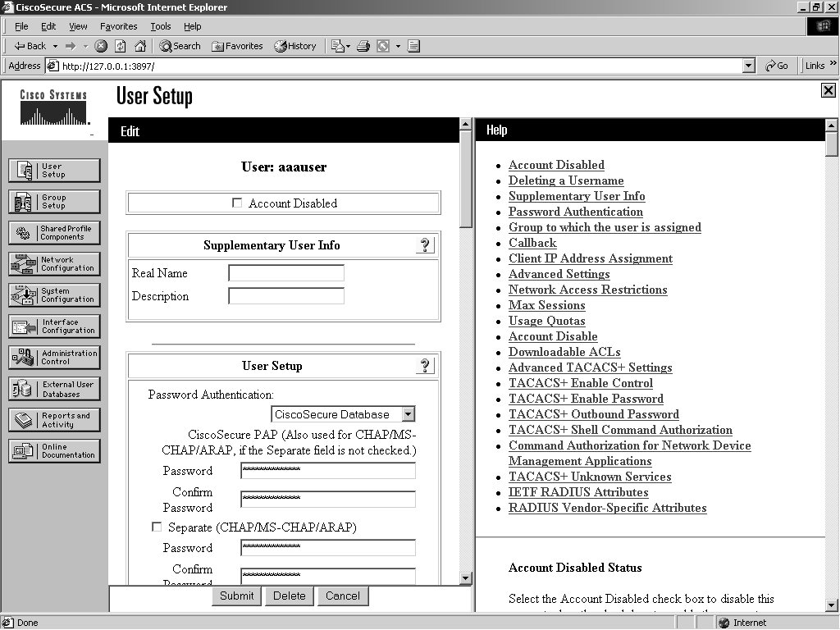Open Online Documentation

[54, 451]
